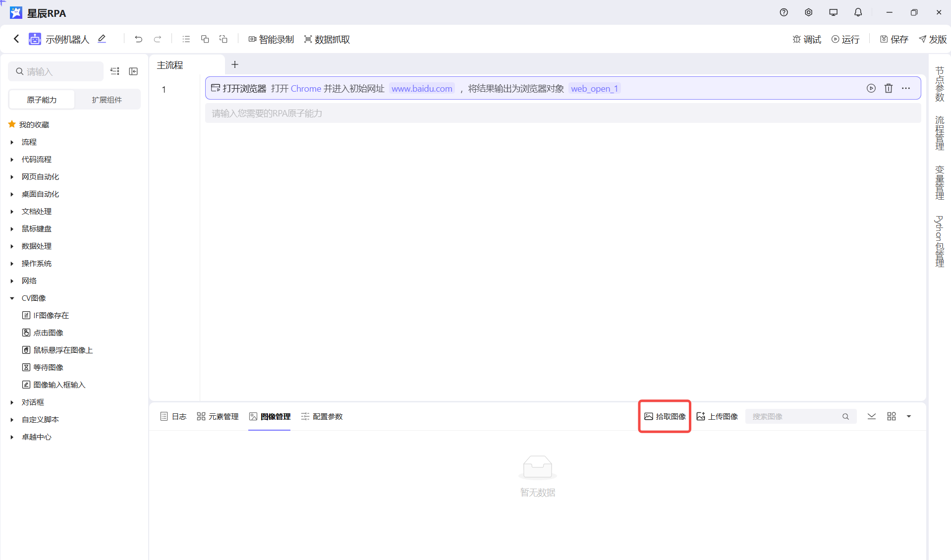Image resolution: width=951 pixels, height=560 pixels.
Task: Expand the 网页自动化 category
Action: click(12, 177)
